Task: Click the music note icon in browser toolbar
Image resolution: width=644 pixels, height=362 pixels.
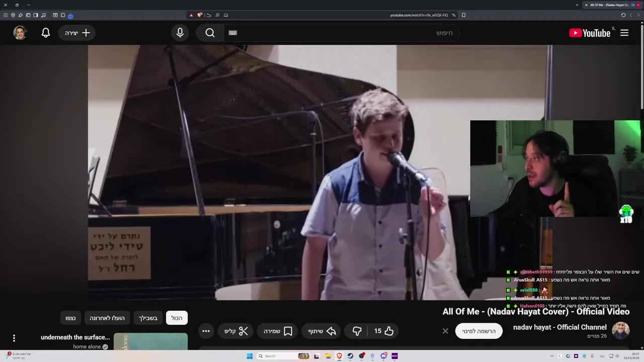Action: (x=43, y=15)
